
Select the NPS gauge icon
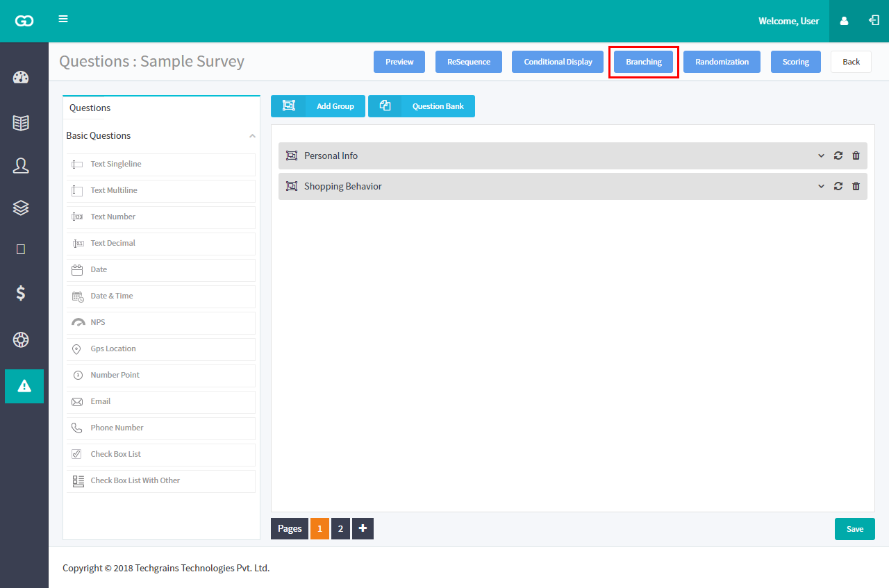[78, 323]
